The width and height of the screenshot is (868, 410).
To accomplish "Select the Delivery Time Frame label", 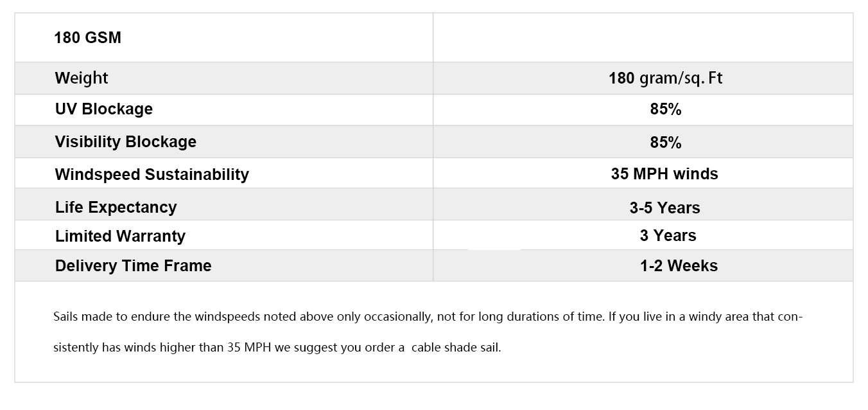I will tap(133, 266).
